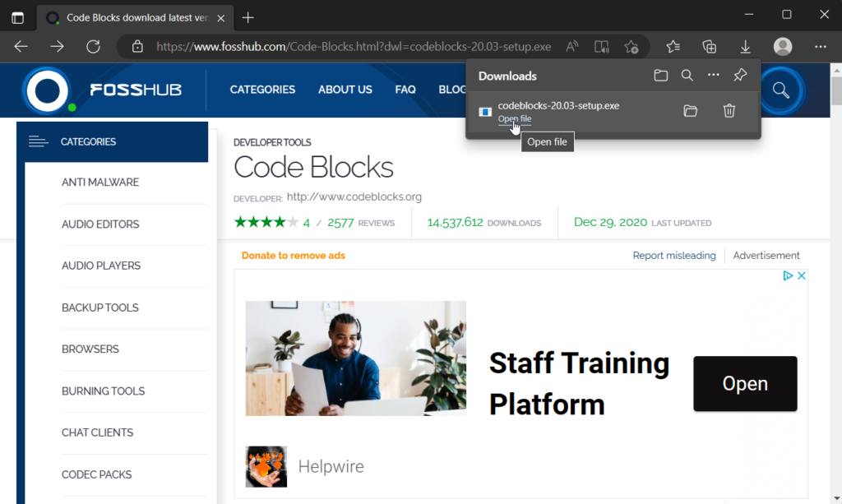Click Donate to remove ads link
842x504 pixels.
[x=294, y=256]
